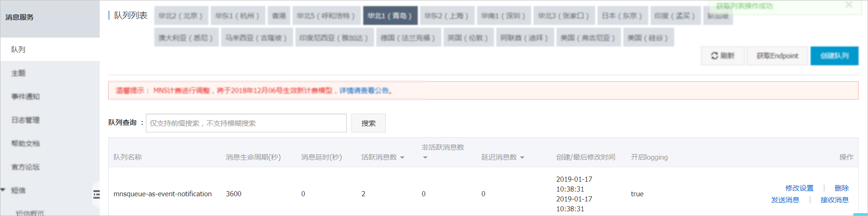868x216 pixels.
Task: Click the 队列名称 column header
Action: tap(127, 157)
